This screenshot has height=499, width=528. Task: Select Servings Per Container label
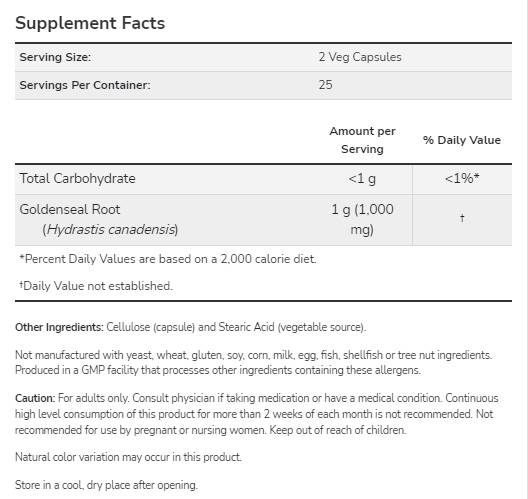85,85
